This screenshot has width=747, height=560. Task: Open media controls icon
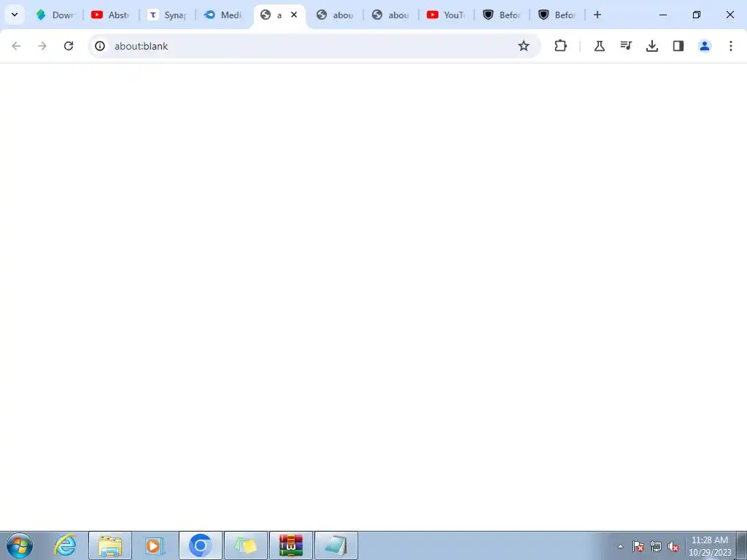point(626,46)
